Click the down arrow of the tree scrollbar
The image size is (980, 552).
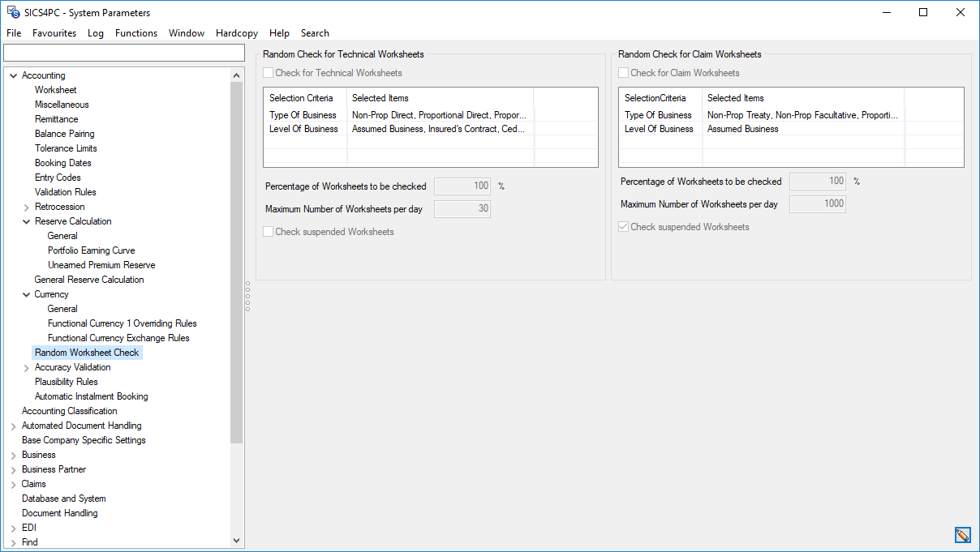tap(236, 541)
